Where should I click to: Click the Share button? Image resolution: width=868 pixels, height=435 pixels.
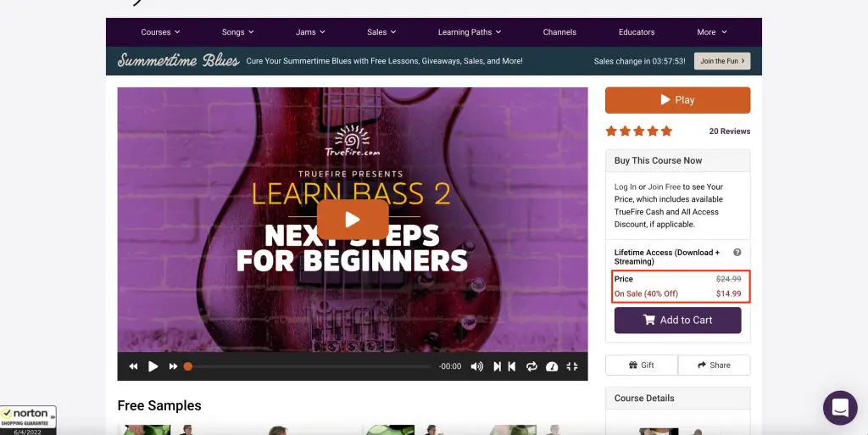(x=714, y=365)
